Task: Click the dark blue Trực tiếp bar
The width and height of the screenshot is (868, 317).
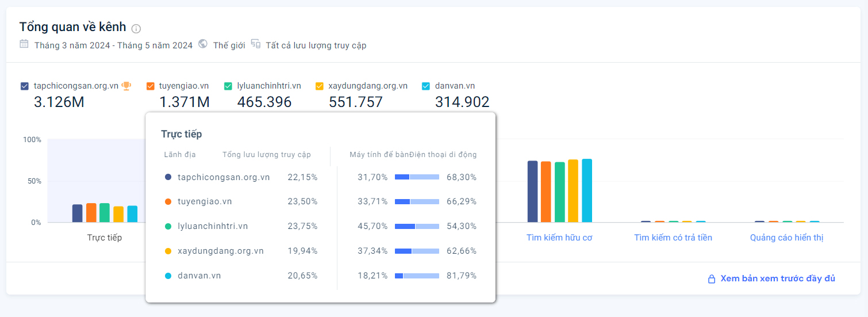Action: pyautogui.click(x=77, y=213)
